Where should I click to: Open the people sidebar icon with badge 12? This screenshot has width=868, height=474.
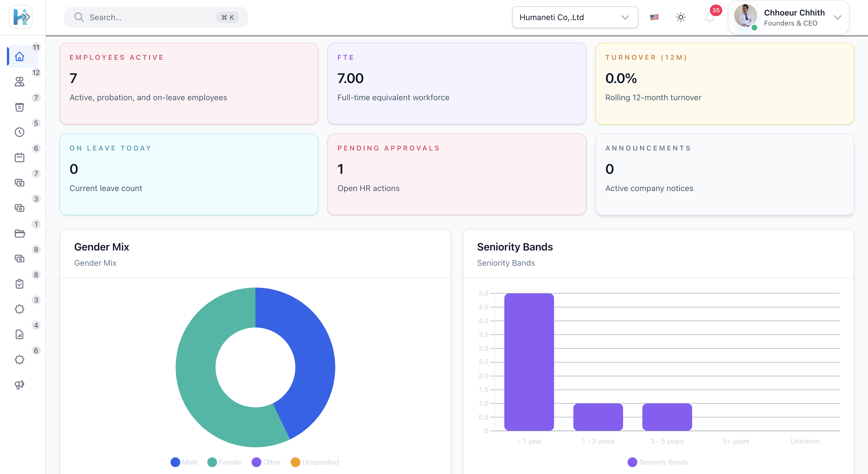point(20,82)
